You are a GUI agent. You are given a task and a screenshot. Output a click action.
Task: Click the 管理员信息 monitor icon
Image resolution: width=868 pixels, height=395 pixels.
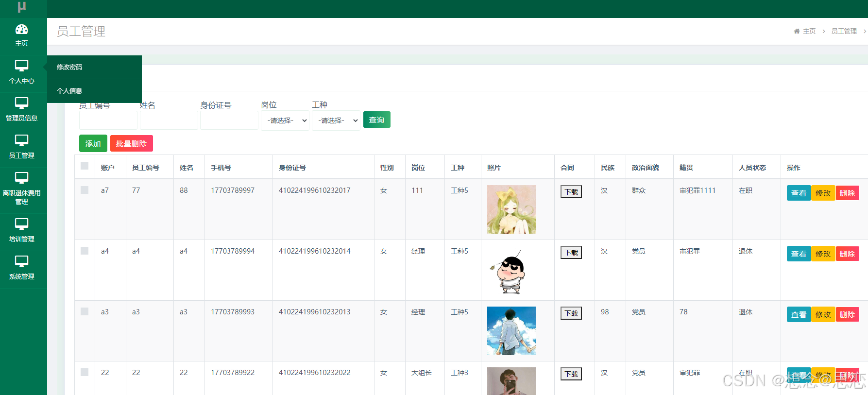(21, 103)
